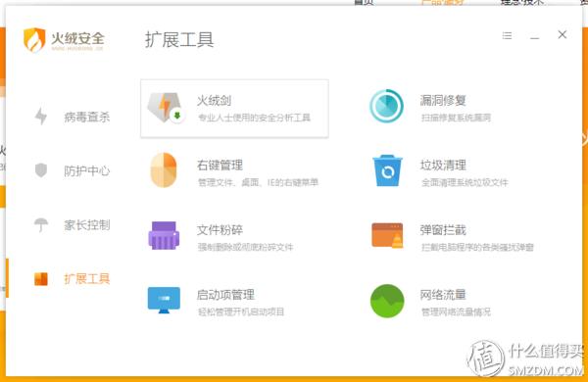This screenshot has width=588, height=382.
Task: Close the 火绒安全 window
Action: 563,35
